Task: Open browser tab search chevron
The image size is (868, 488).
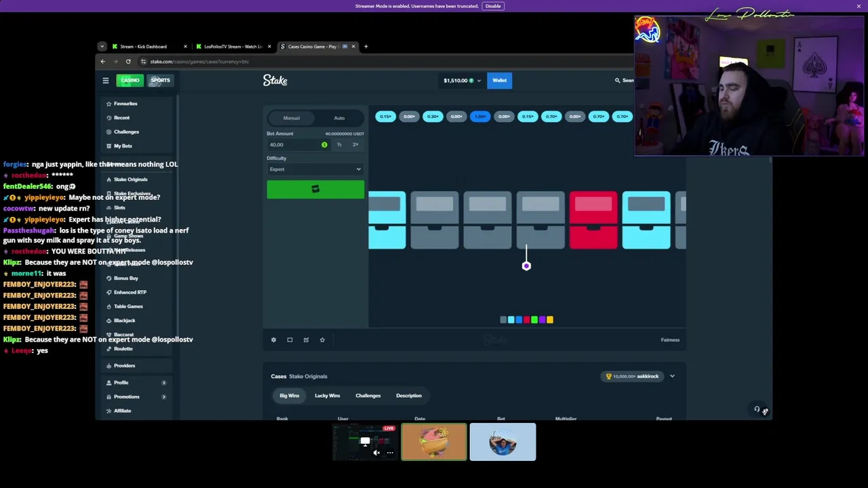Action: pyautogui.click(x=102, y=47)
